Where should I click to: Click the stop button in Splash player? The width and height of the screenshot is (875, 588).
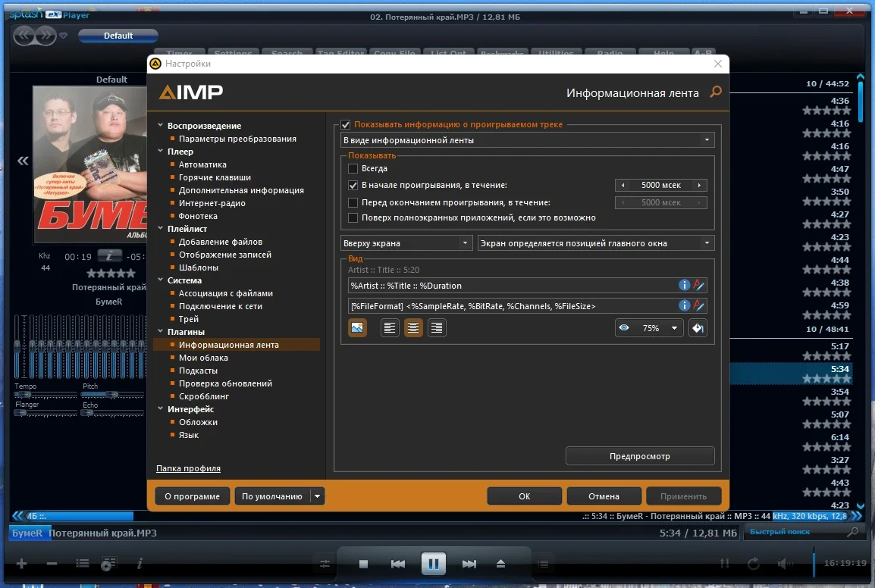[x=363, y=564]
